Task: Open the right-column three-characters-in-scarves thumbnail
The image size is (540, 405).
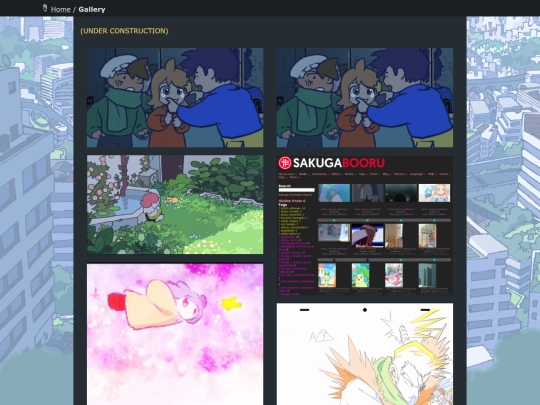Action: pos(365,98)
